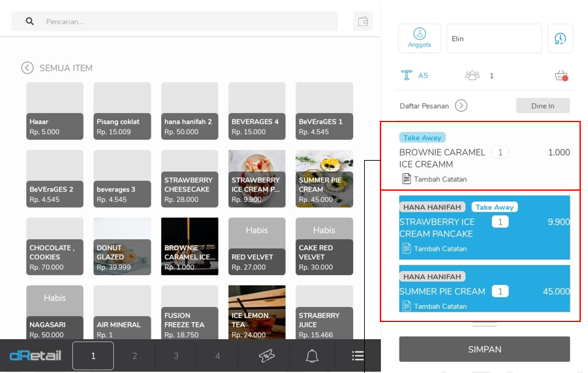Screen dimensions: 588x373
Task: Open the Anggota member selector
Action: coord(420,38)
